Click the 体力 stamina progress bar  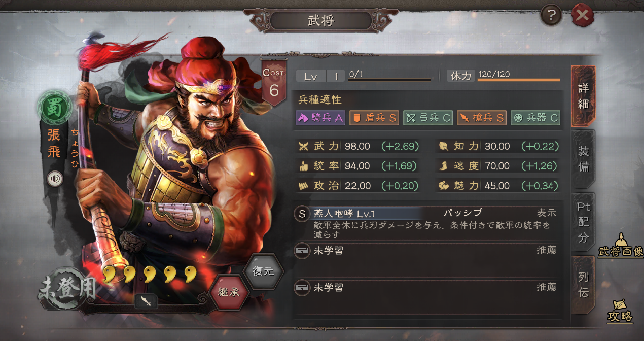point(519,80)
